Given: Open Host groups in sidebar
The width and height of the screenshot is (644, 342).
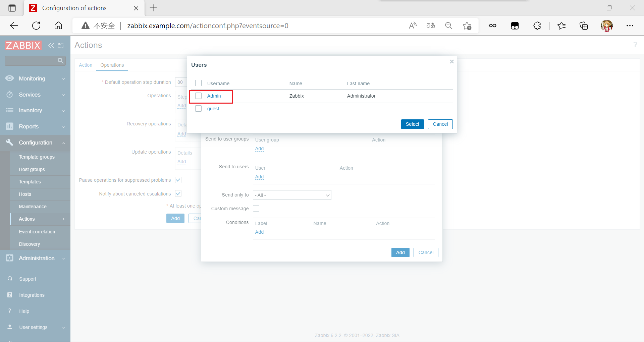Looking at the screenshot, I should [x=32, y=169].
